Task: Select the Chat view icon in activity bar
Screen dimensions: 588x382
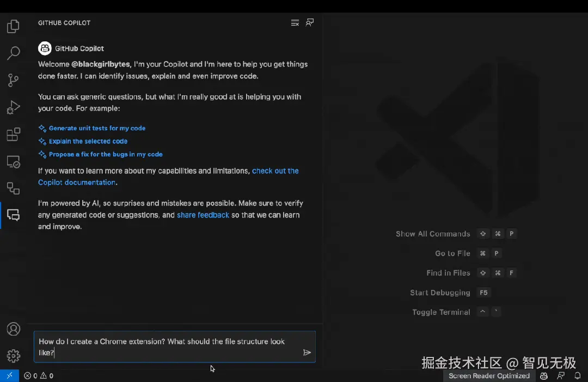Action: [13, 215]
